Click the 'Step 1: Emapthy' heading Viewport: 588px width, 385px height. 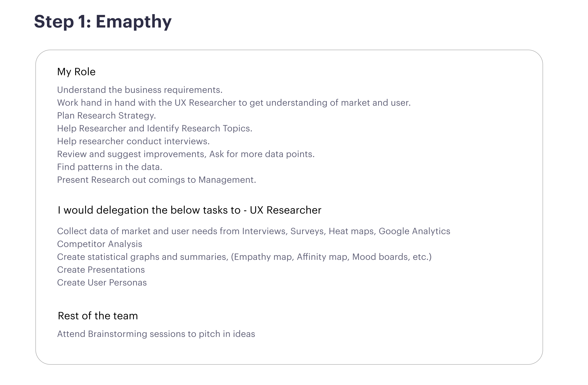(103, 22)
